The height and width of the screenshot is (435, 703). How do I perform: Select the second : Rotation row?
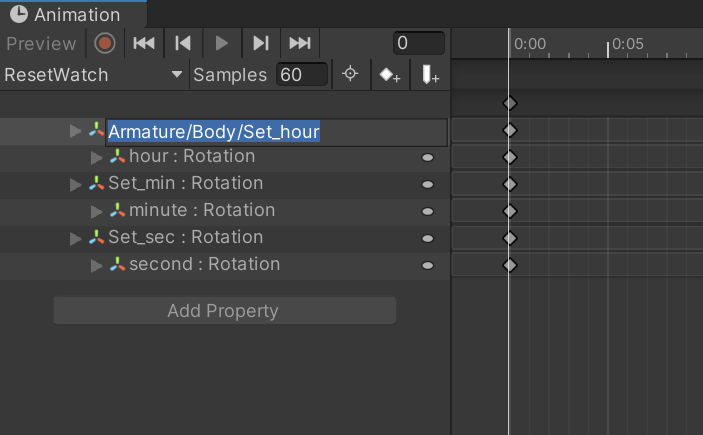point(225,265)
